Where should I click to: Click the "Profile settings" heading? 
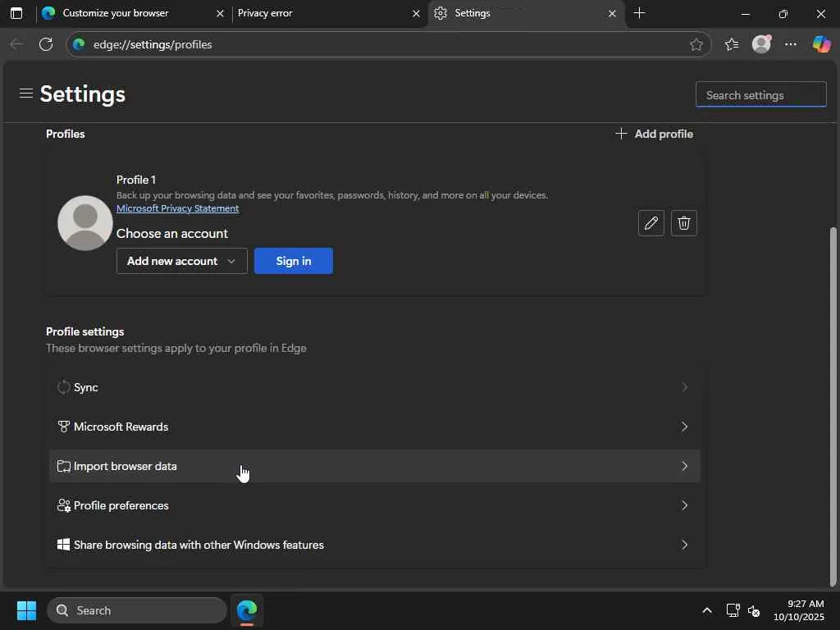coord(85,331)
